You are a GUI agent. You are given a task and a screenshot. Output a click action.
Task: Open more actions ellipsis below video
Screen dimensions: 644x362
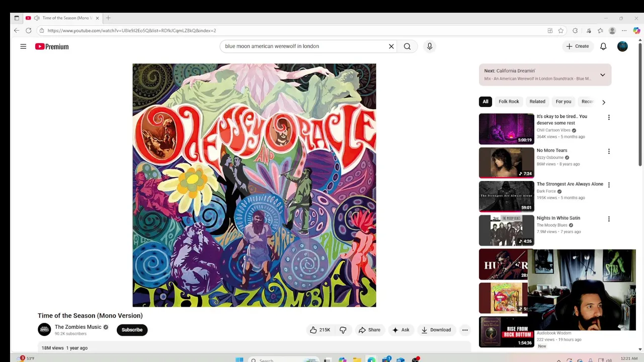tap(465, 330)
